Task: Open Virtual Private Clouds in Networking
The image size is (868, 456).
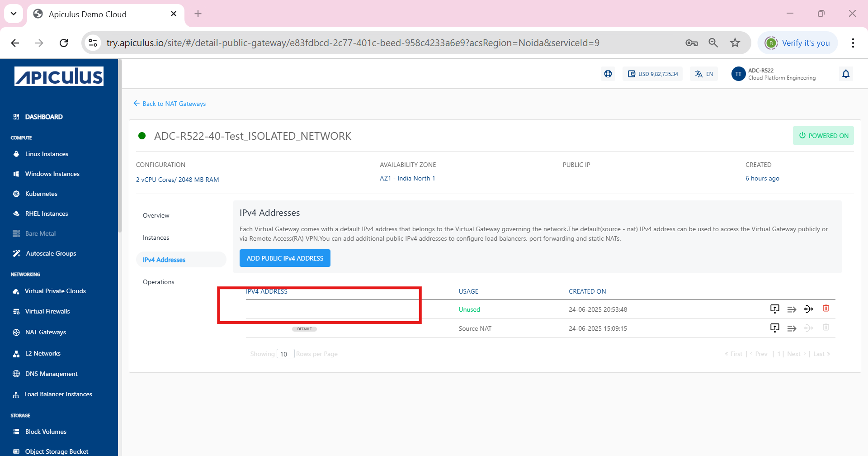Action: [55, 291]
